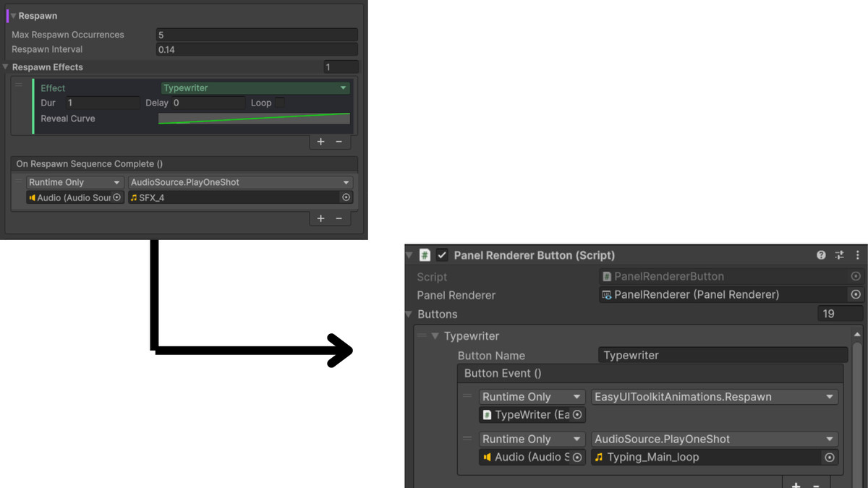Open Runtime Only dropdown for Typing_Main_loop listener
This screenshot has height=488, width=868.
point(532,440)
